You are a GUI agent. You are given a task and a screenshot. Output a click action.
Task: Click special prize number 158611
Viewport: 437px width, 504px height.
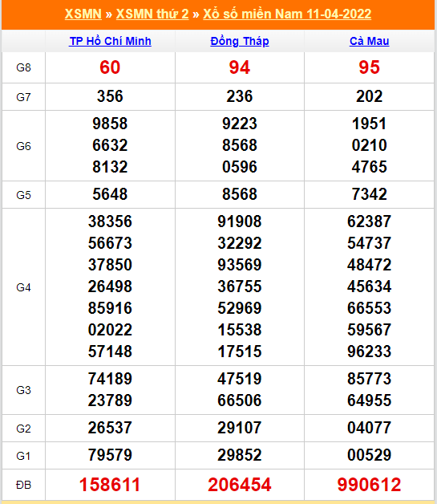[x=110, y=485]
